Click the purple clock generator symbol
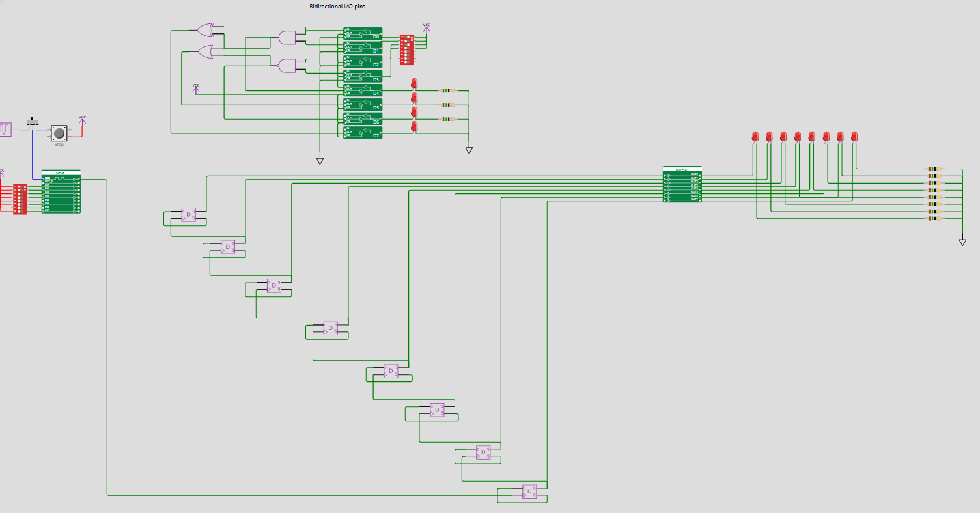Image resolution: width=980 pixels, height=513 pixels. coord(5,129)
